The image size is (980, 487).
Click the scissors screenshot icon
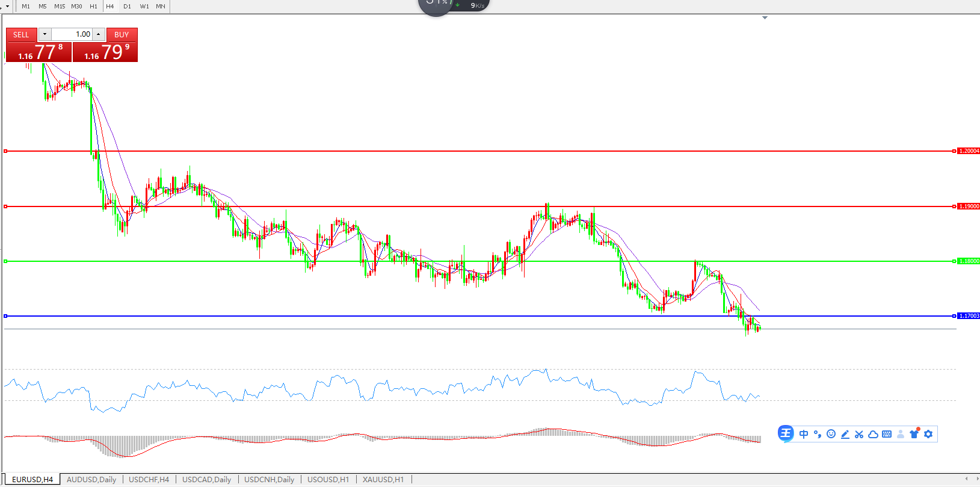(x=858, y=434)
